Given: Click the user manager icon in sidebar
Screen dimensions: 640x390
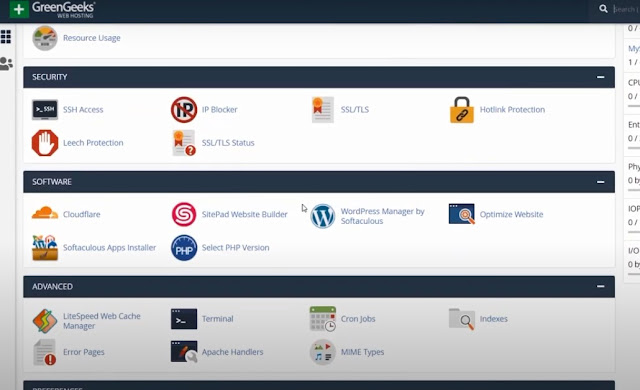Looking at the screenshot, I should coord(6,64).
